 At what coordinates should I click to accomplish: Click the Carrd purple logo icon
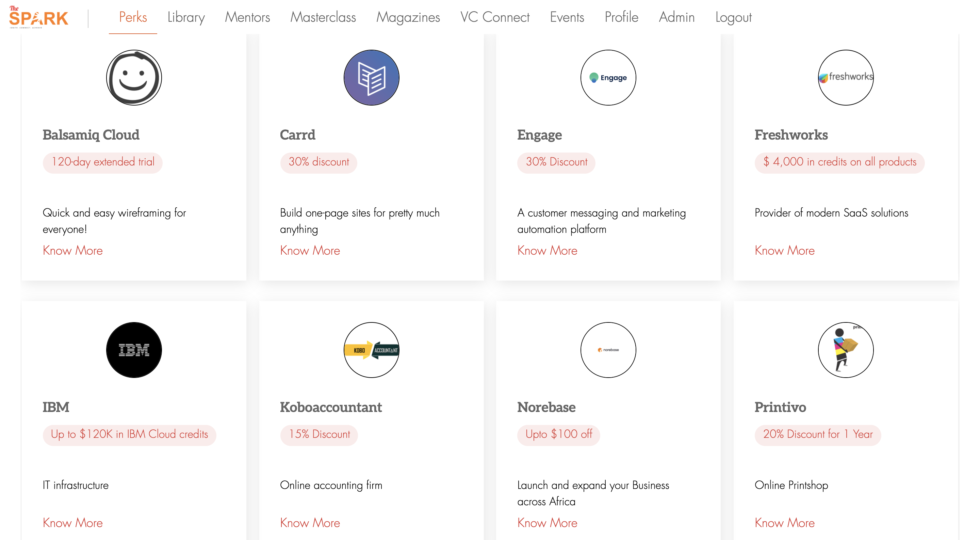tap(371, 78)
